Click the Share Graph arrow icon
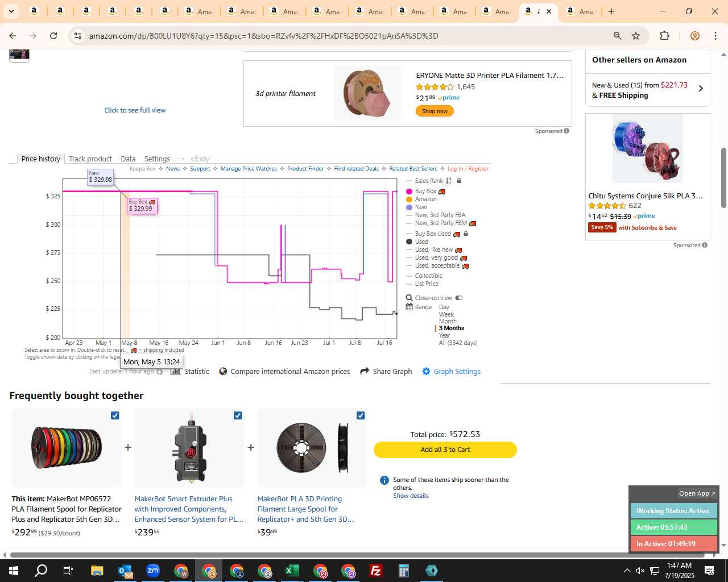 [365, 371]
